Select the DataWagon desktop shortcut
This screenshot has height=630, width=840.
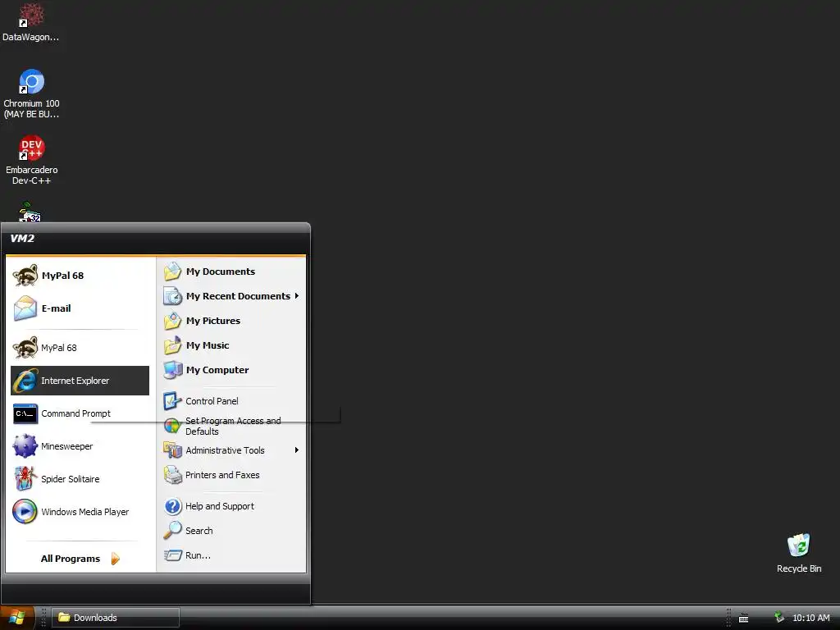pyautogui.click(x=30, y=22)
